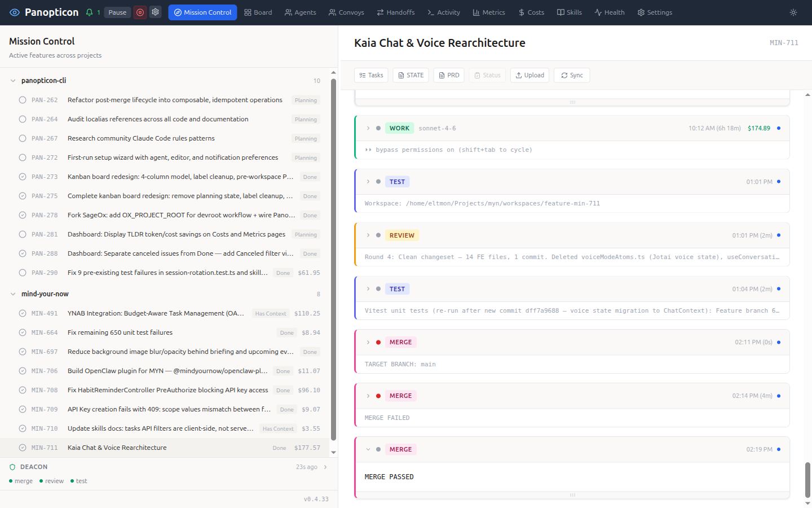
Task: Collapse the panopticon-cli project group
Action: [13, 81]
